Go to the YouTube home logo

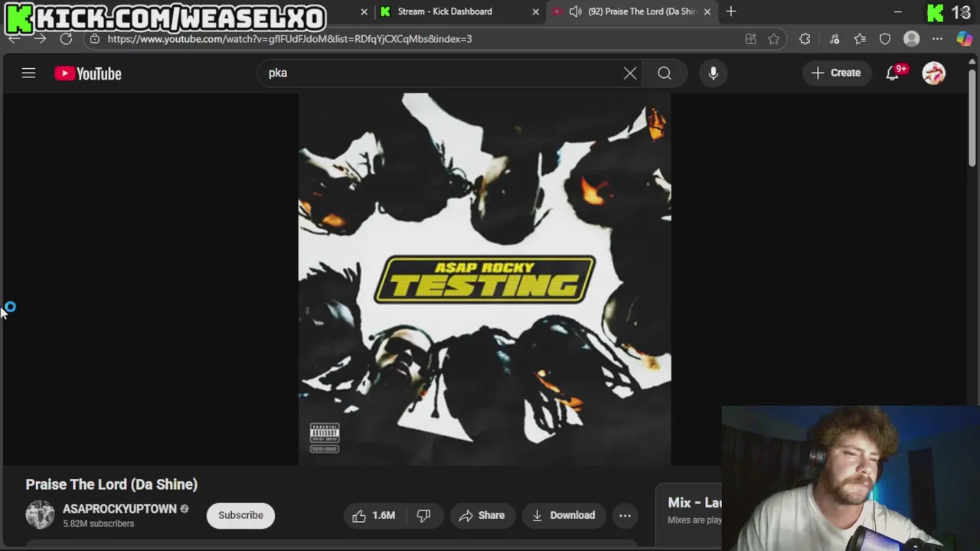pyautogui.click(x=88, y=73)
